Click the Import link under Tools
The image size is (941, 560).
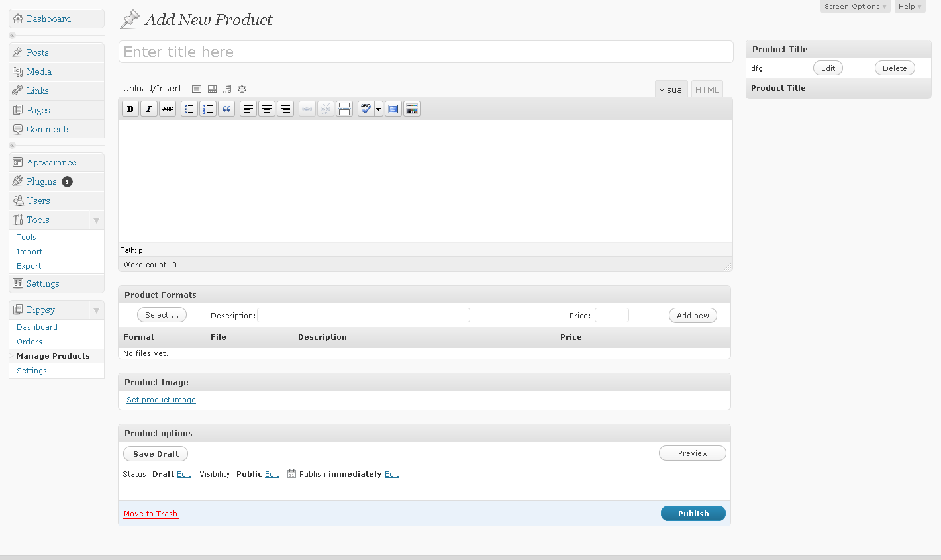(29, 252)
